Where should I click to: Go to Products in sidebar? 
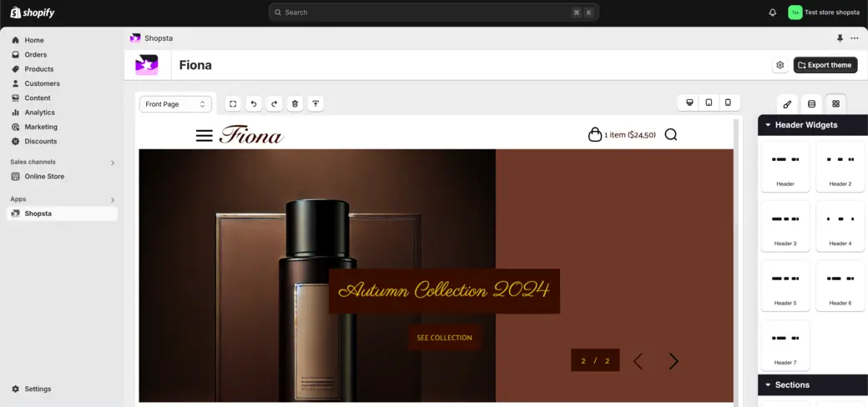pyautogui.click(x=38, y=69)
